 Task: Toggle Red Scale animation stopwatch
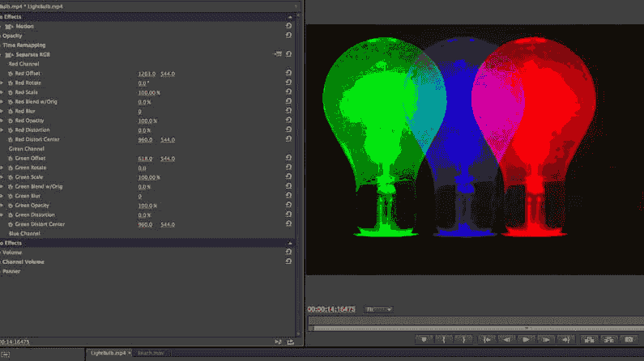point(11,92)
